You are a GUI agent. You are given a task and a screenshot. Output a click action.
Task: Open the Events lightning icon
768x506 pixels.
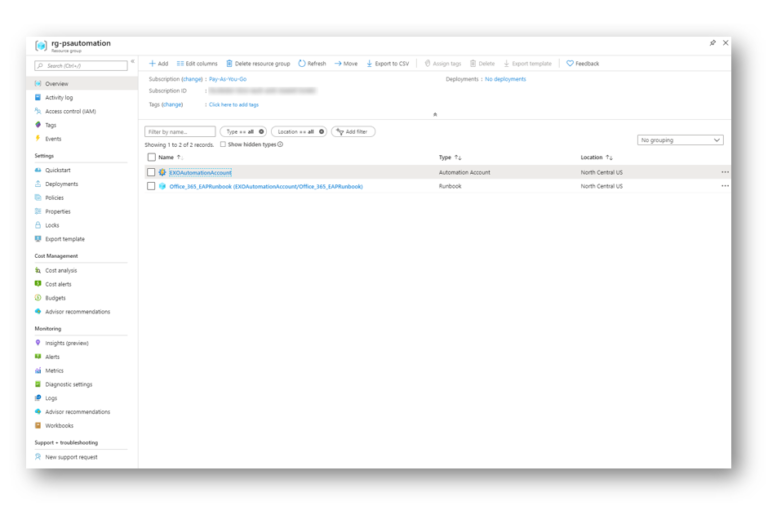(x=38, y=139)
